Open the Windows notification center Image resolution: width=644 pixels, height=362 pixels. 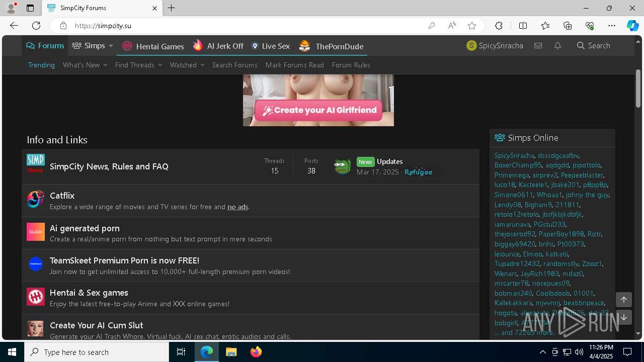pyautogui.click(x=627, y=352)
